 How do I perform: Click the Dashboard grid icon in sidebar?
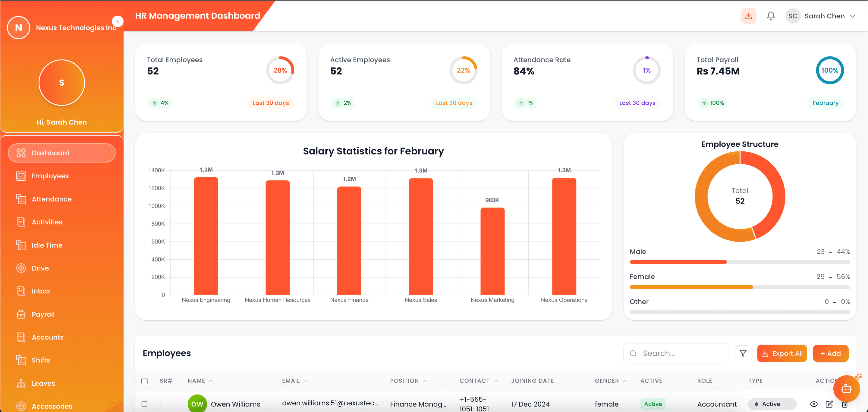click(x=20, y=152)
